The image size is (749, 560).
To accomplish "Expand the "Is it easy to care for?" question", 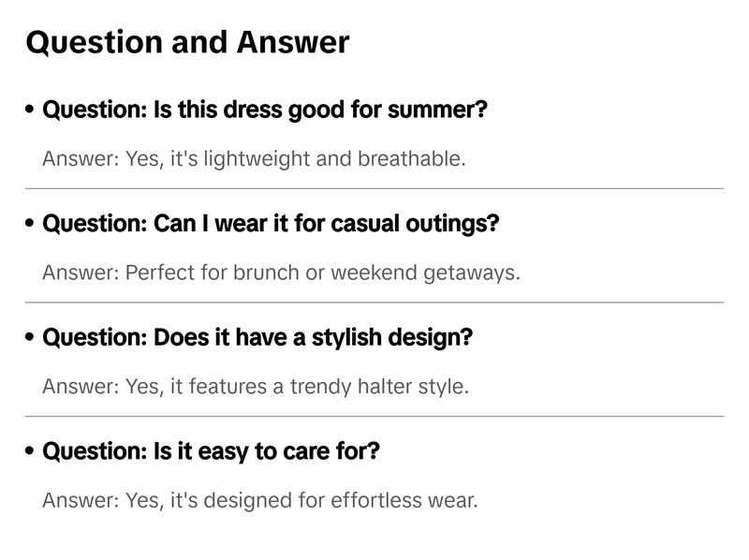I will point(211,451).
